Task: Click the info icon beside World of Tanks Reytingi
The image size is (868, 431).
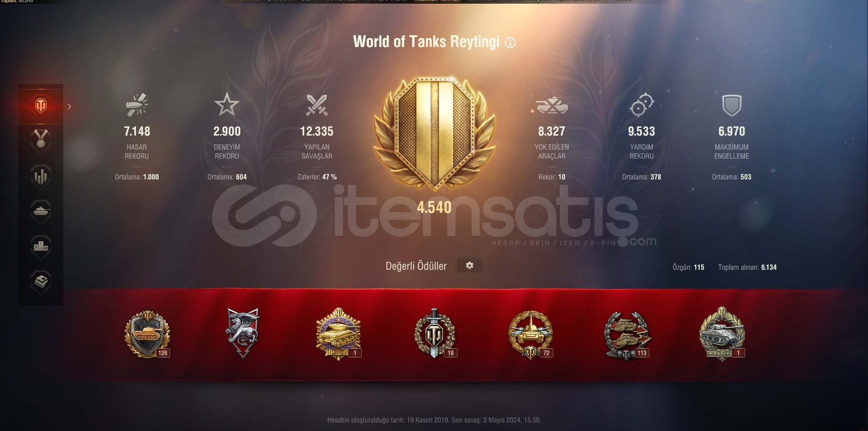Action: pyautogui.click(x=510, y=42)
